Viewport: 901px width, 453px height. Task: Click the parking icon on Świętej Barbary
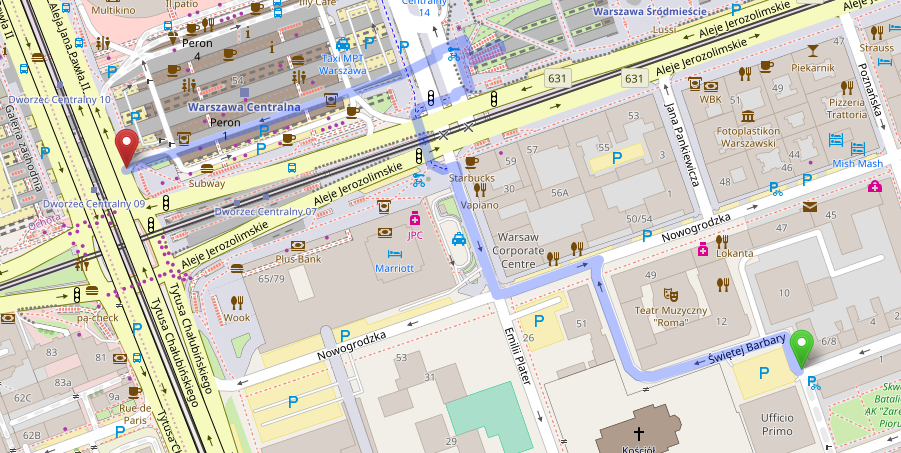(x=764, y=374)
